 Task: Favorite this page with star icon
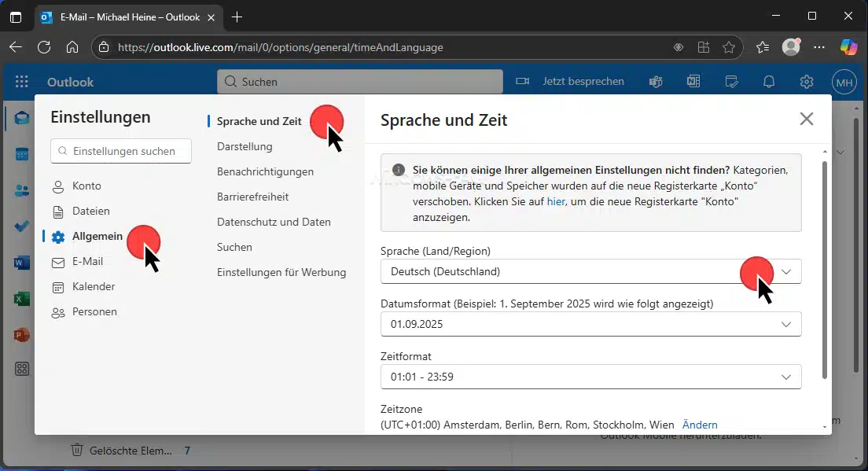coord(729,47)
